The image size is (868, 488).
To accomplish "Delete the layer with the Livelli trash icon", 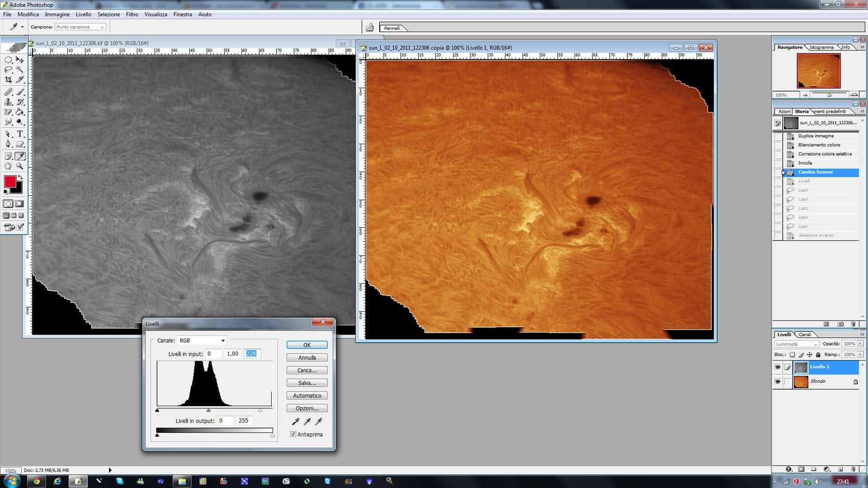I will [853, 469].
